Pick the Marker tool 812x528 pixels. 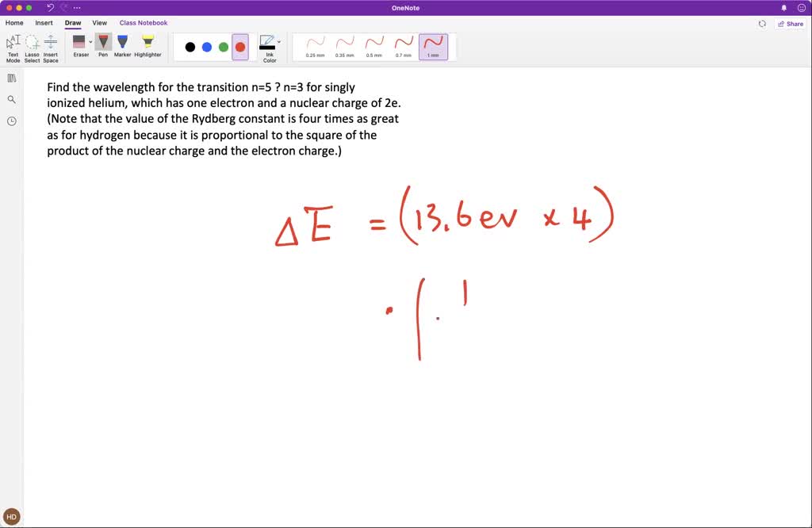pos(122,44)
